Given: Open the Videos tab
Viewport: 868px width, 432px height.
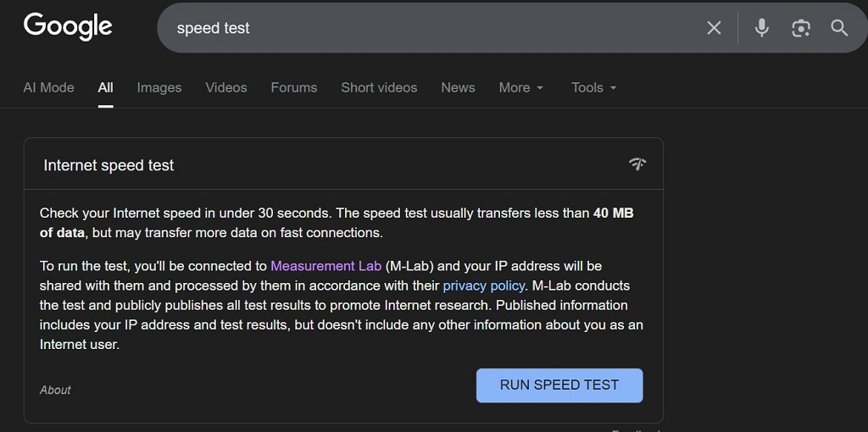Looking at the screenshot, I should [226, 87].
